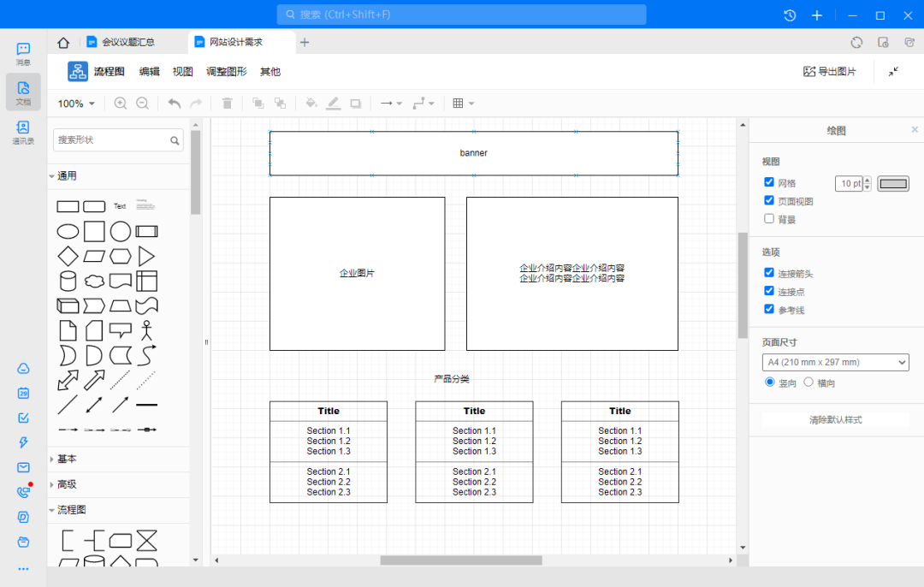
Task: Send shape to back icon
Action: (280, 104)
